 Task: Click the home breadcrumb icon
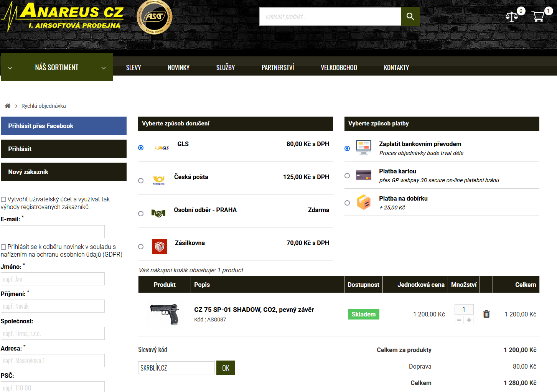coord(7,106)
